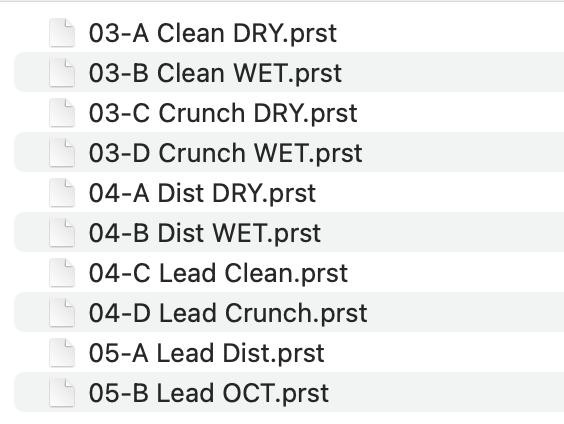Choose the 03-C Crunch DRY.prst preset name
The width and height of the screenshot is (564, 424).
point(223,114)
